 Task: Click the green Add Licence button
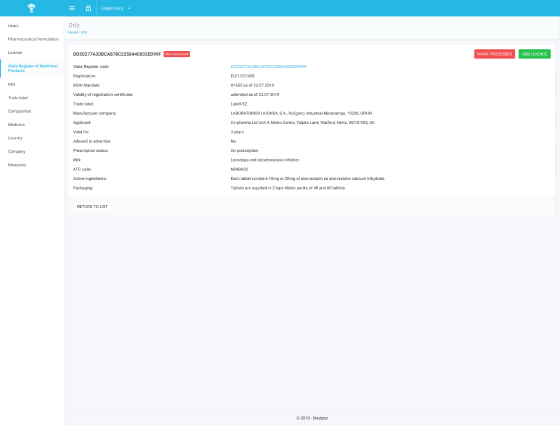click(x=534, y=54)
